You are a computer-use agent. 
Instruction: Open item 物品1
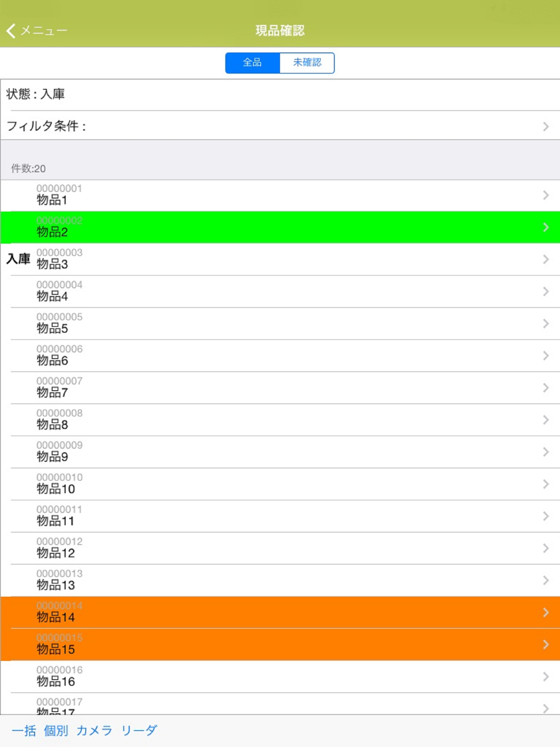[280, 195]
